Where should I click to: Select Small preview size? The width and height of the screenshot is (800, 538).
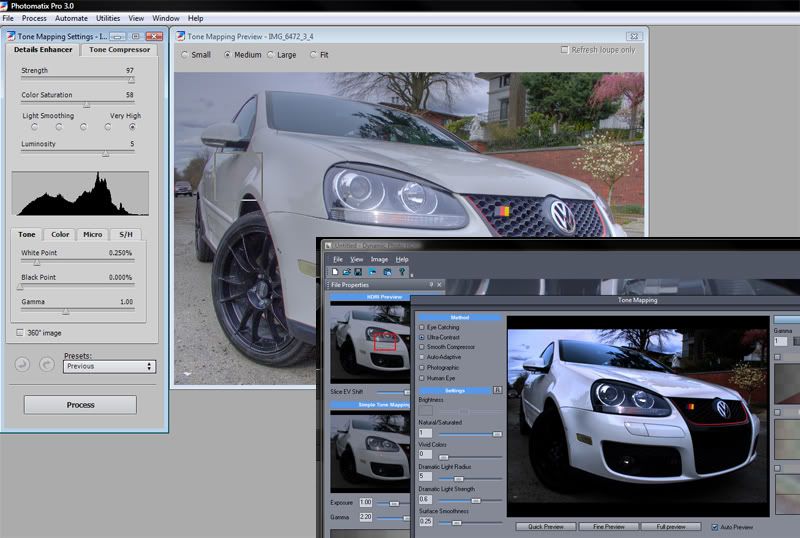(x=184, y=55)
